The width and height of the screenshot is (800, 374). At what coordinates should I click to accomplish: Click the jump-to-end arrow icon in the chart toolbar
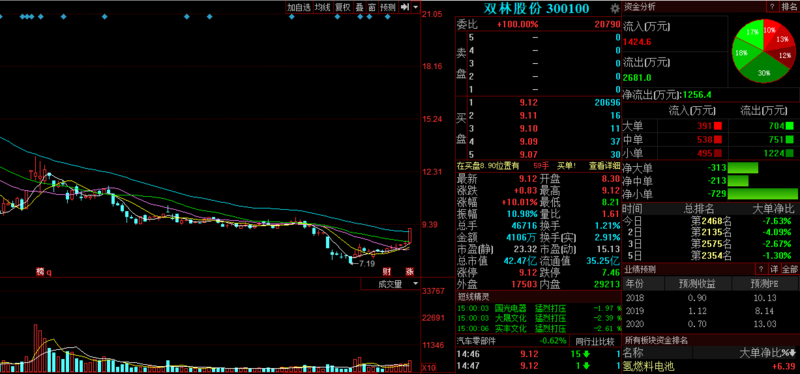[405, 7]
